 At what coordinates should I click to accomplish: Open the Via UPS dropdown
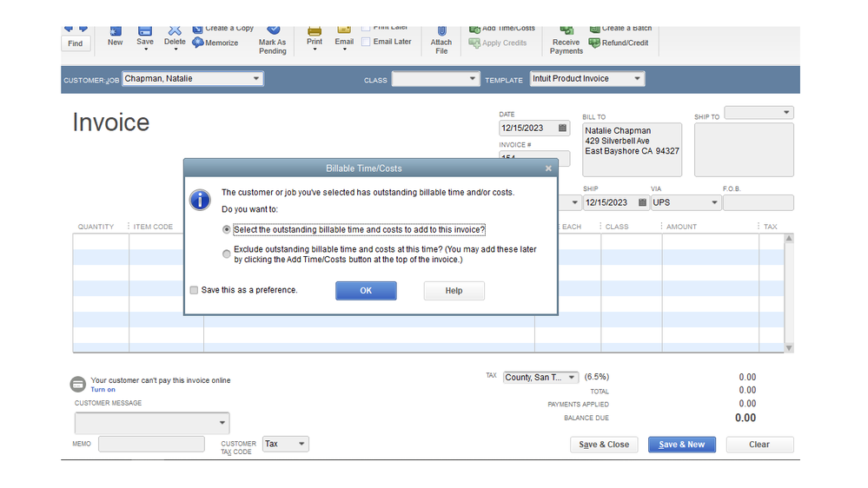tap(715, 202)
